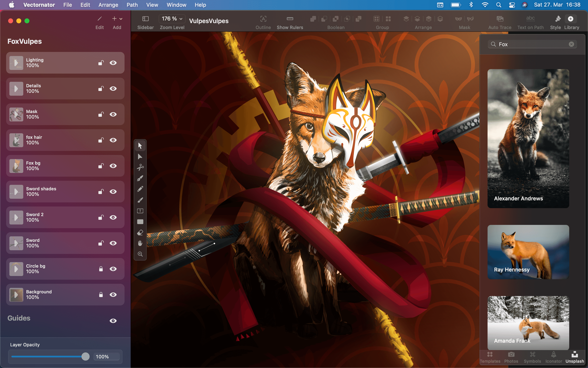Expand the Background layer

click(16, 295)
